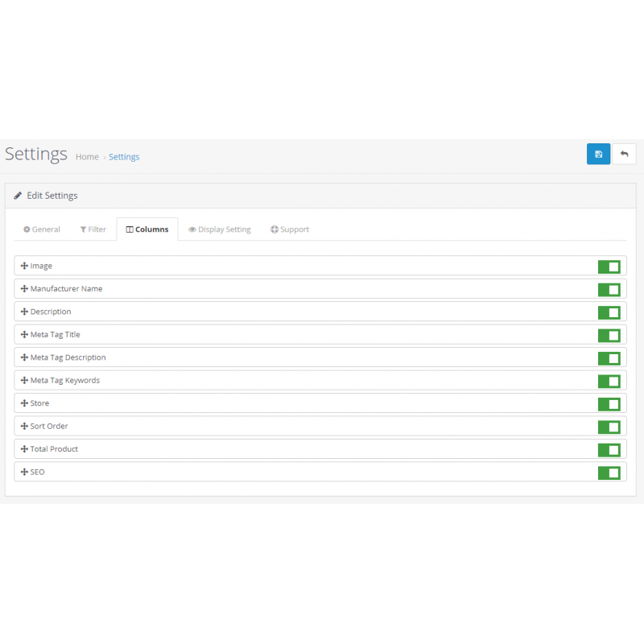
Task: Click the SEO row label
Action: click(37, 472)
